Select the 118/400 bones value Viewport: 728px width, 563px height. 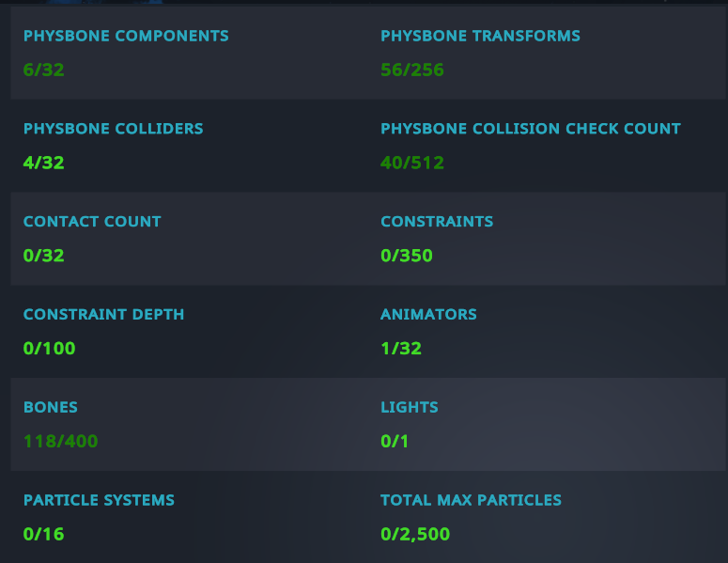(x=60, y=442)
